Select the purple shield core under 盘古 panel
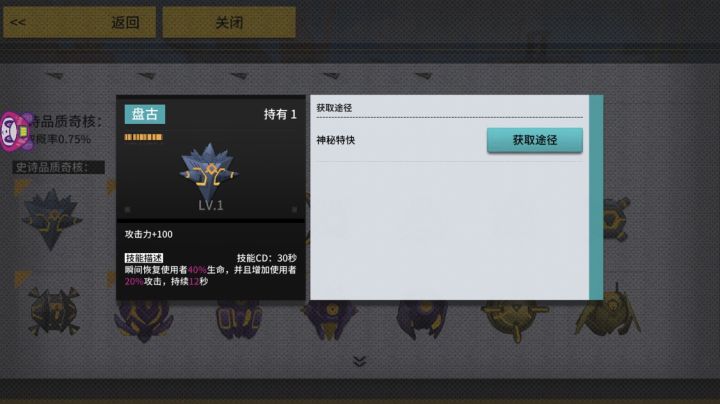This screenshot has width=720, height=404. coord(144,319)
